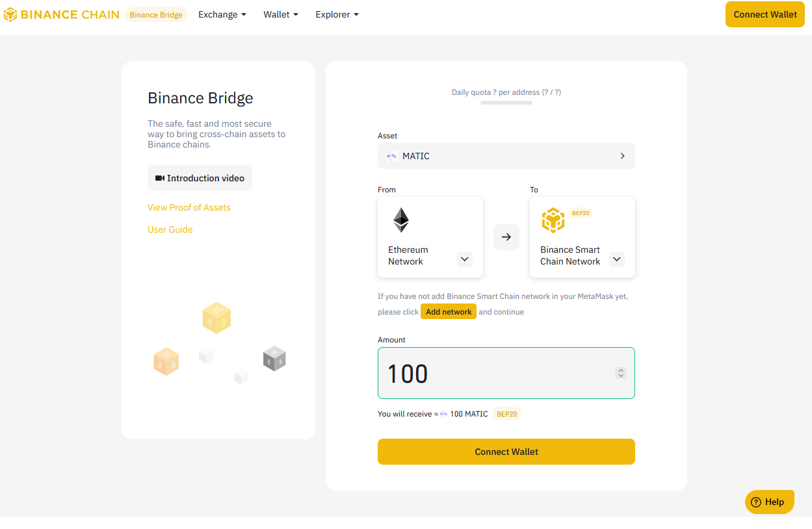Image resolution: width=812 pixels, height=529 pixels.
Task: Click the video camera icon for introduction
Action: pyautogui.click(x=159, y=178)
